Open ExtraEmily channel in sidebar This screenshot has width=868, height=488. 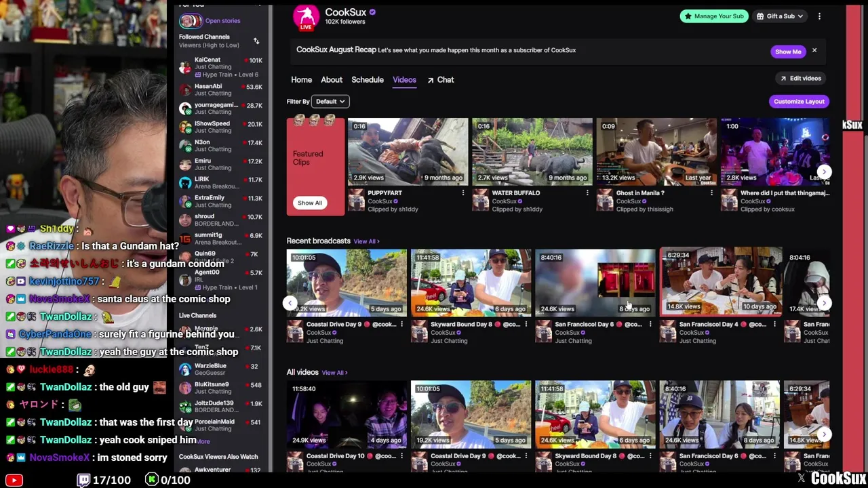[220, 201]
